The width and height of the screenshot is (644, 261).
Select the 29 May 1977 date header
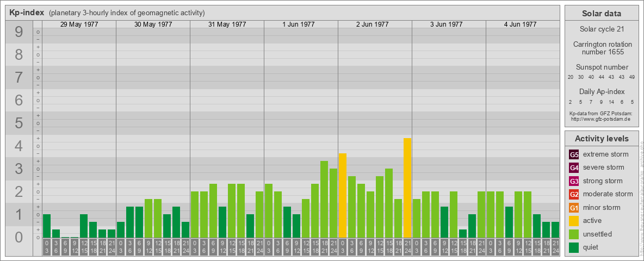pos(79,24)
